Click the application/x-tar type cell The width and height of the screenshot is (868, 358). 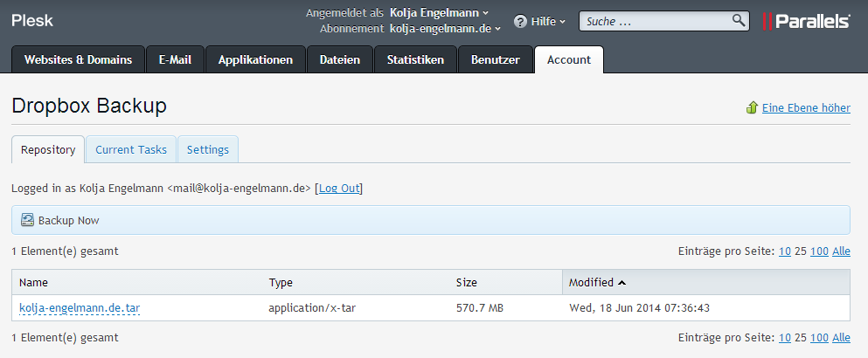click(x=312, y=307)
